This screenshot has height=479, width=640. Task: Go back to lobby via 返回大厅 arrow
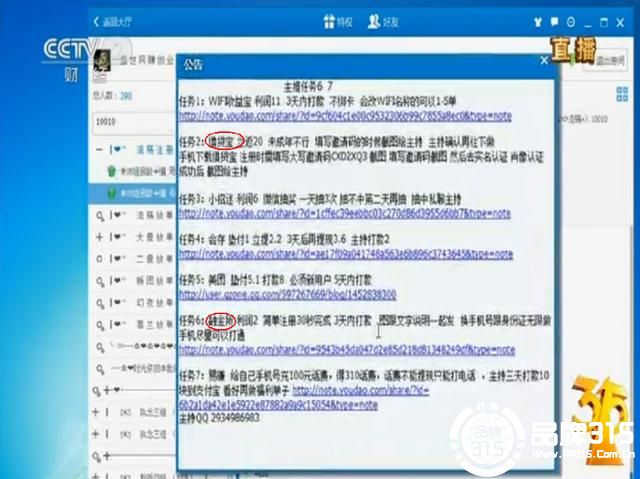(x=113, y=22)
